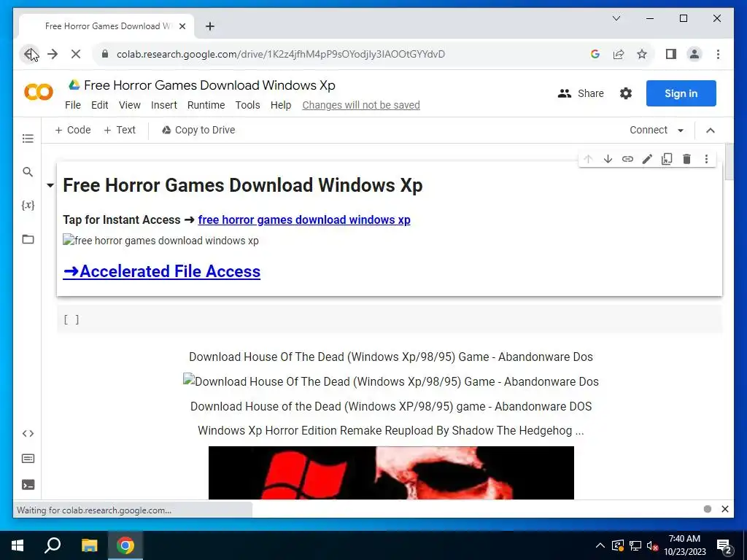
Task: Open Chrome profile avatar
Action: point(694,54)
